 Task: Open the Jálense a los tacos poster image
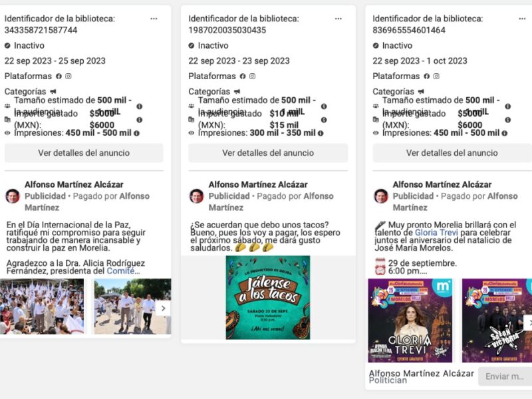268,297
